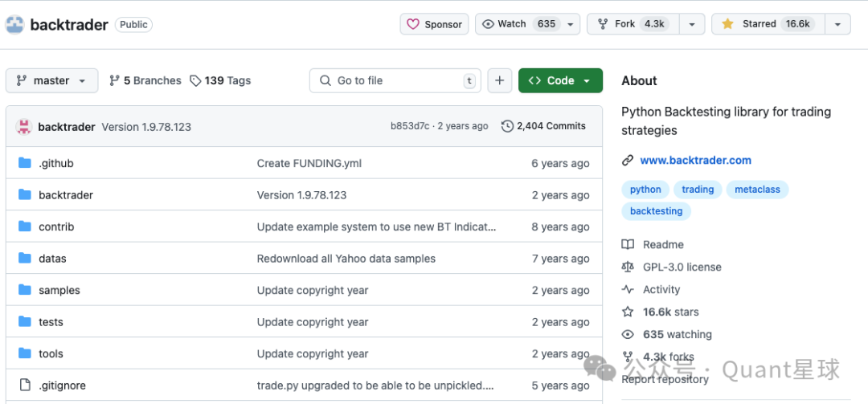Open the backtrader source folder
This screenshot has width=868, height=404.
[x=66, y=195]
